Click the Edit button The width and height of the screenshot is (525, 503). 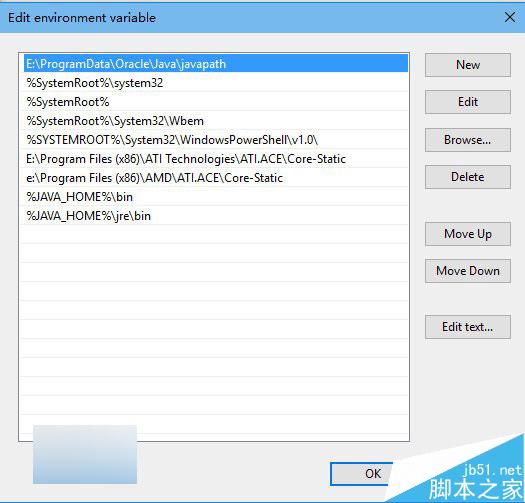(468, 102)
